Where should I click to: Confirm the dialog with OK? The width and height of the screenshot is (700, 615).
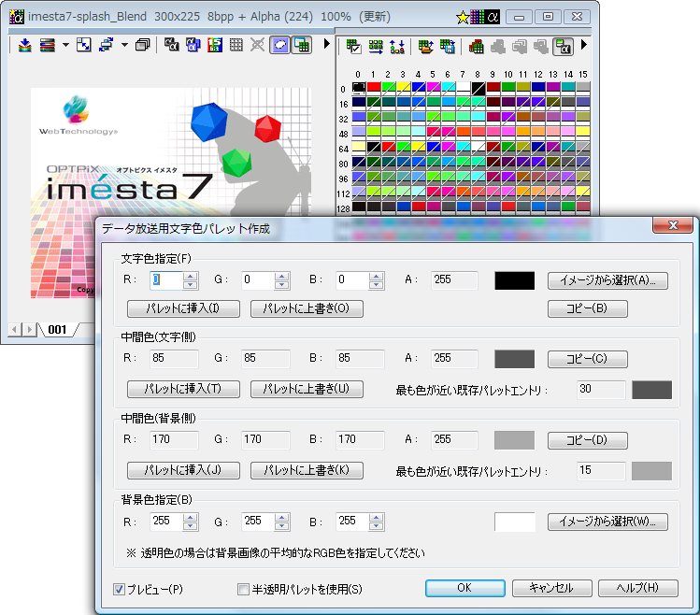pos(465,588)
